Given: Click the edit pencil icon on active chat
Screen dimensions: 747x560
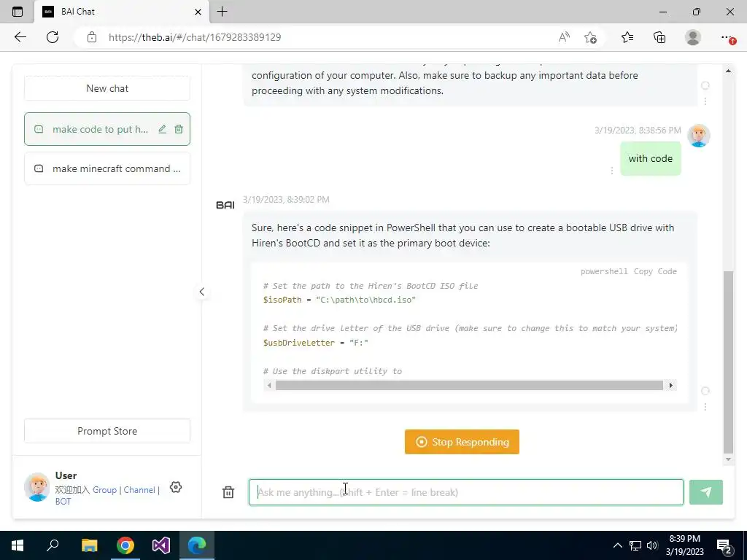Looking at the screenshot, I should click(x=162, y=129).
